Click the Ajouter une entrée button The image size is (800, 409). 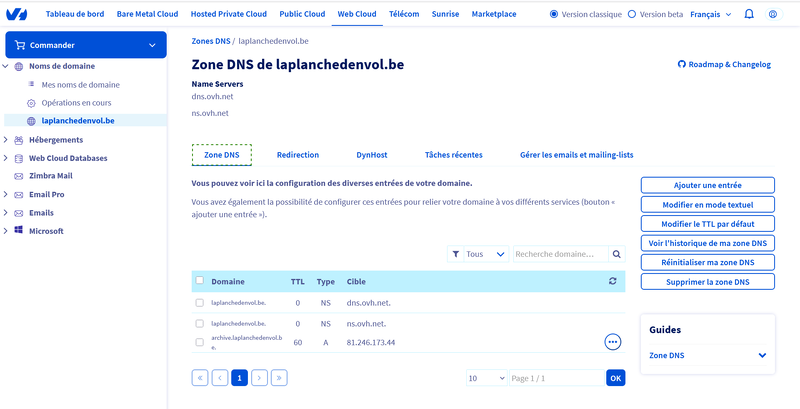(708, 185)
